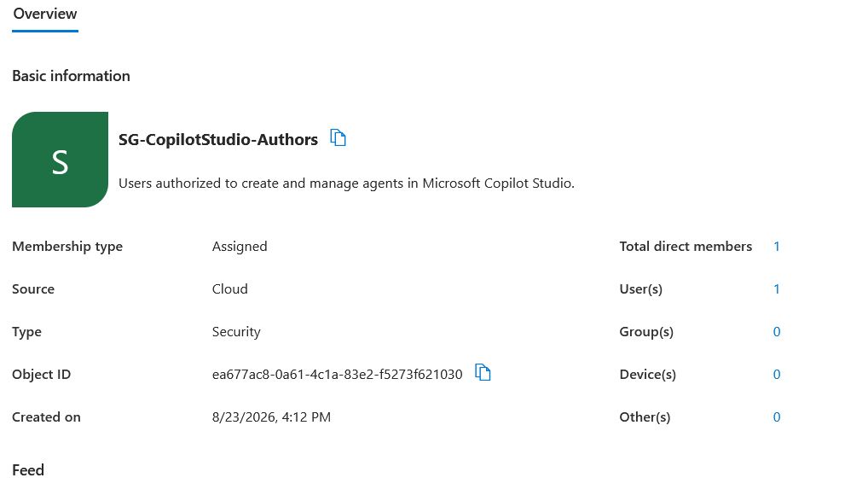This screenshot has height=501, width=868.
Task: Click the 'Assigned' membership type value
Action: coord(240,247)
